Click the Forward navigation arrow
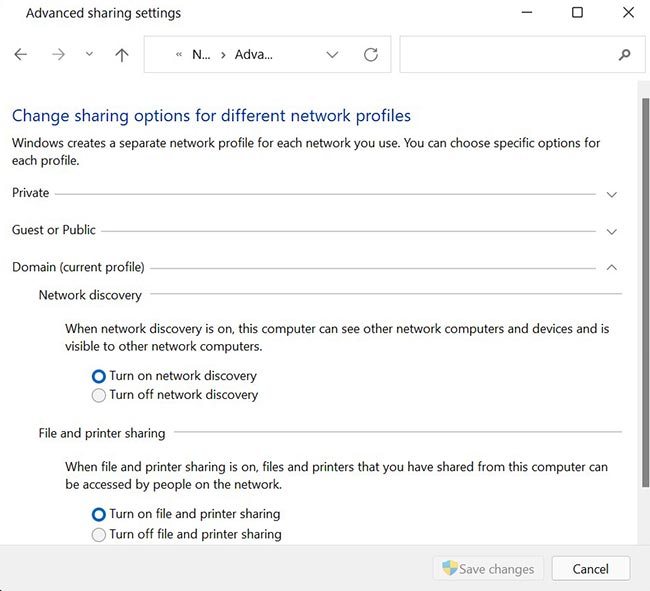 click(x=58, y=55)
